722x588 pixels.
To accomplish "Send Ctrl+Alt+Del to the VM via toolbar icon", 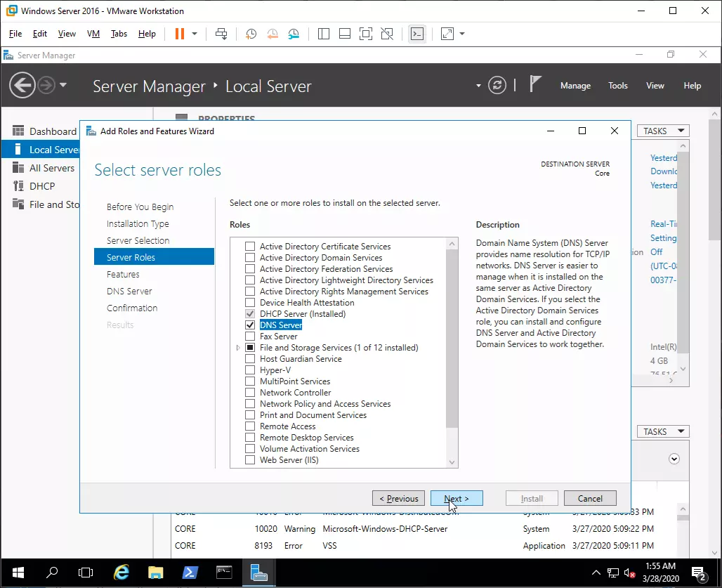I will click(x=221, y=34).
